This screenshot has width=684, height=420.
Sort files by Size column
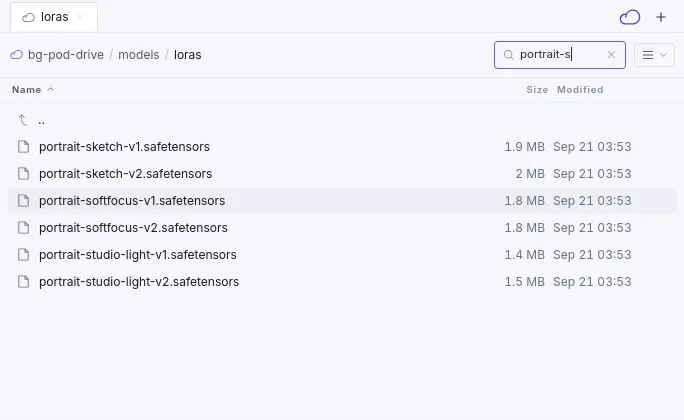[537, 89]
